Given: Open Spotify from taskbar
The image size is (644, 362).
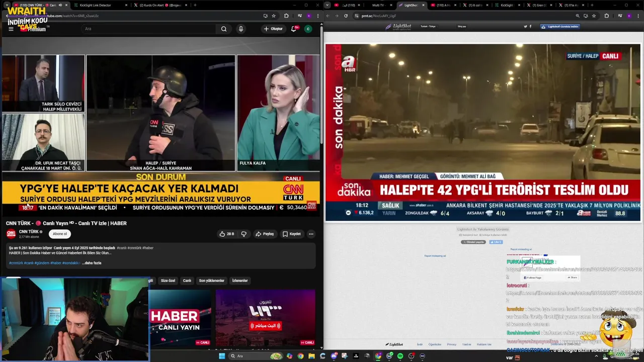Looking at the screenshot, I should [400, 356].
